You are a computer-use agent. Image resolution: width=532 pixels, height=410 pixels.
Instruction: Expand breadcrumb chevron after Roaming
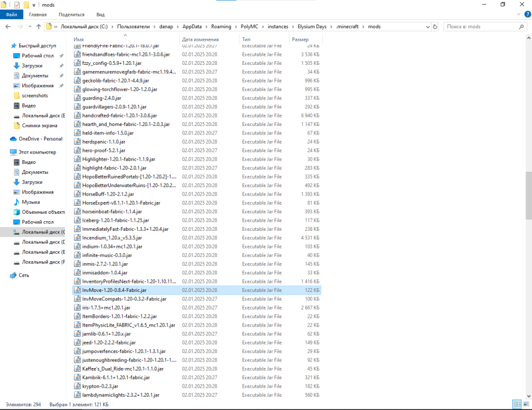click(x=236, y=27)
